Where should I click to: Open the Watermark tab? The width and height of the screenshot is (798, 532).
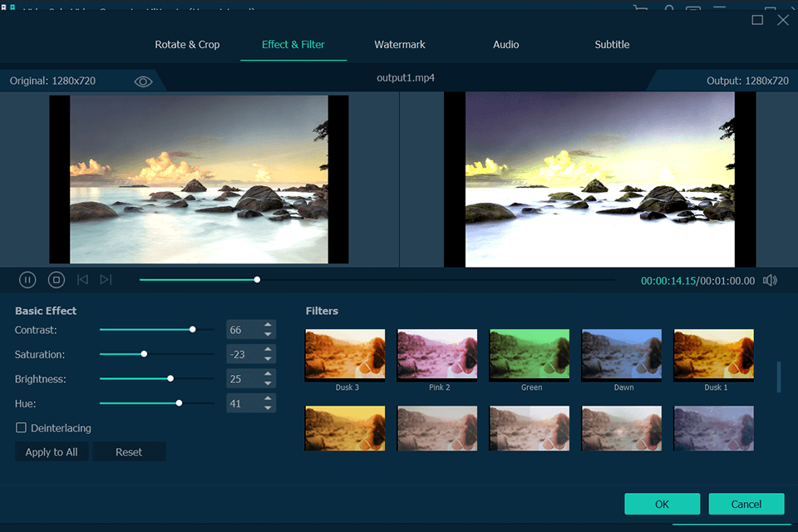click(x=400, y=44)
